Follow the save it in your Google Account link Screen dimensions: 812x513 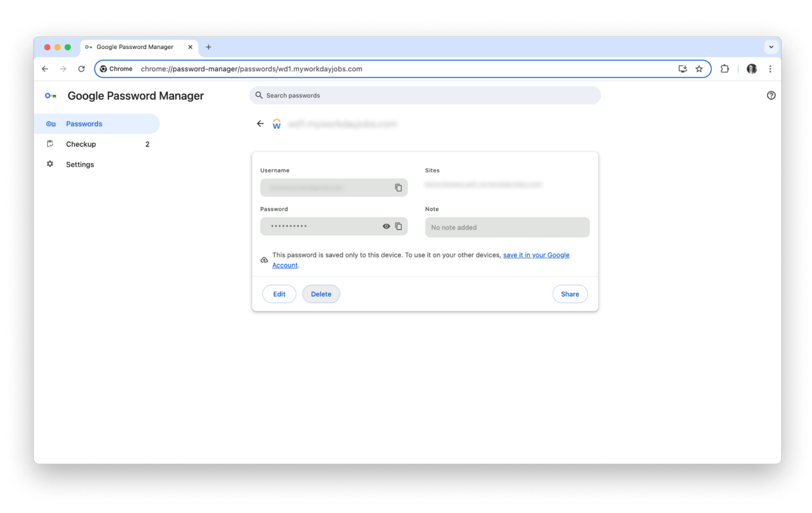pos(536,255)
